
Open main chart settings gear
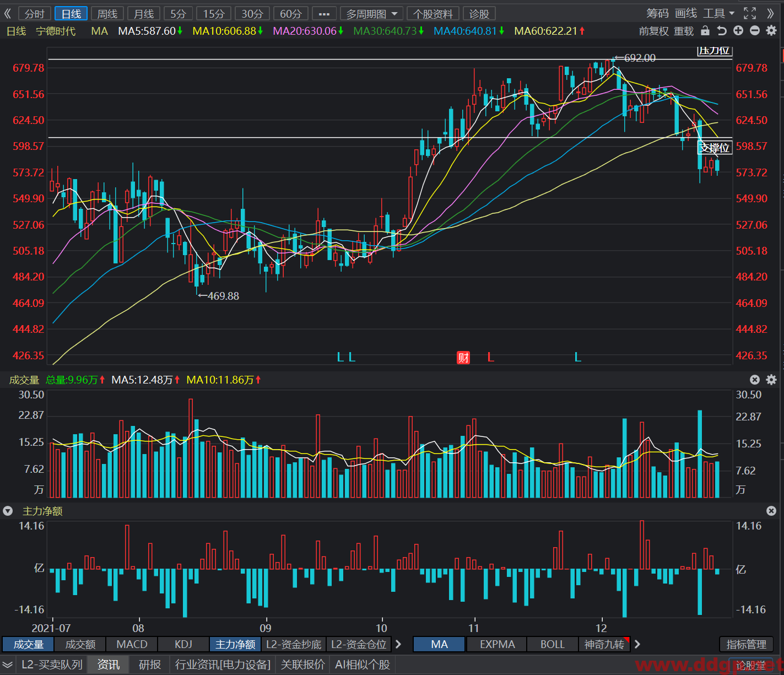pos(771,31)
